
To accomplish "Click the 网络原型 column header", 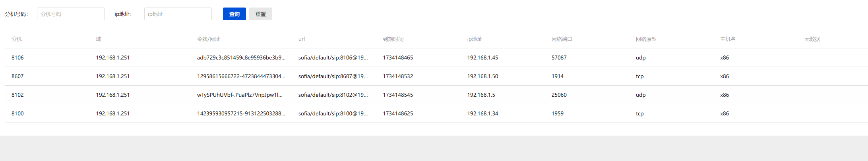I will tap(646, 39).
